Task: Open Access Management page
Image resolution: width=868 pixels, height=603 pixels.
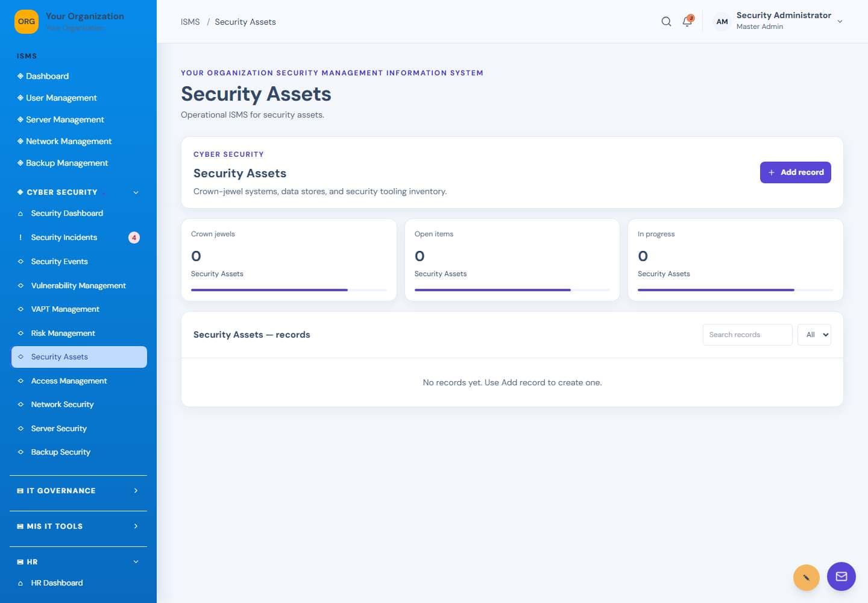Action: click(x=79, y=381)
